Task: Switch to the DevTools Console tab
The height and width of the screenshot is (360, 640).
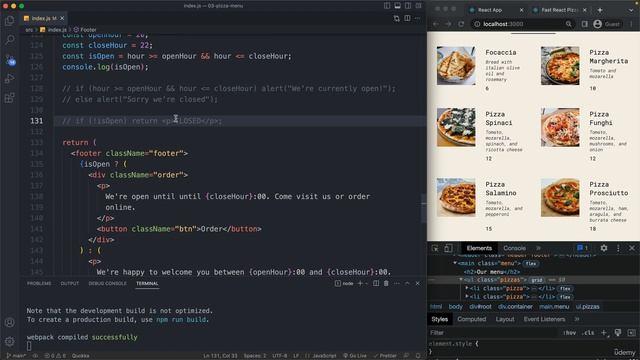Action: coord(514,248)
